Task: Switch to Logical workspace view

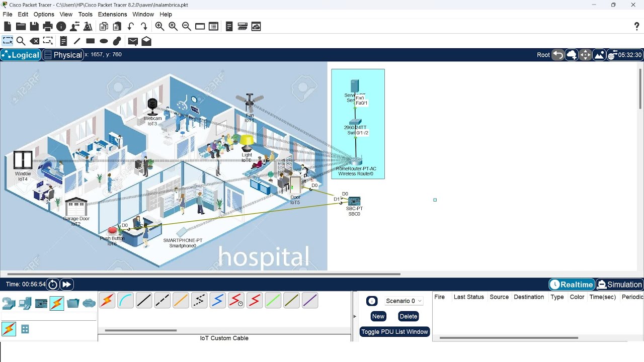Action: point(21,55)
